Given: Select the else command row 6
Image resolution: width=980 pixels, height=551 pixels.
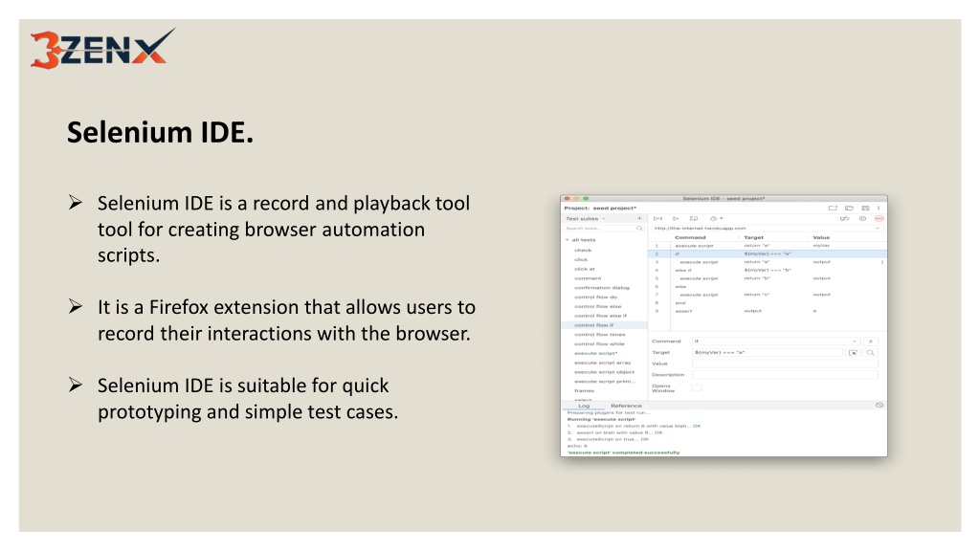Looking at the screenshot, I should (x=768, y=287).
